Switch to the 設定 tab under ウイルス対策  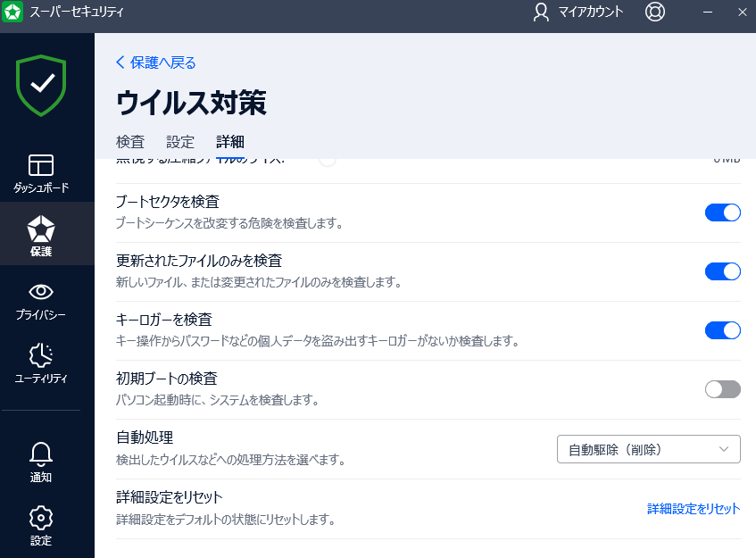tap(180, 142)
